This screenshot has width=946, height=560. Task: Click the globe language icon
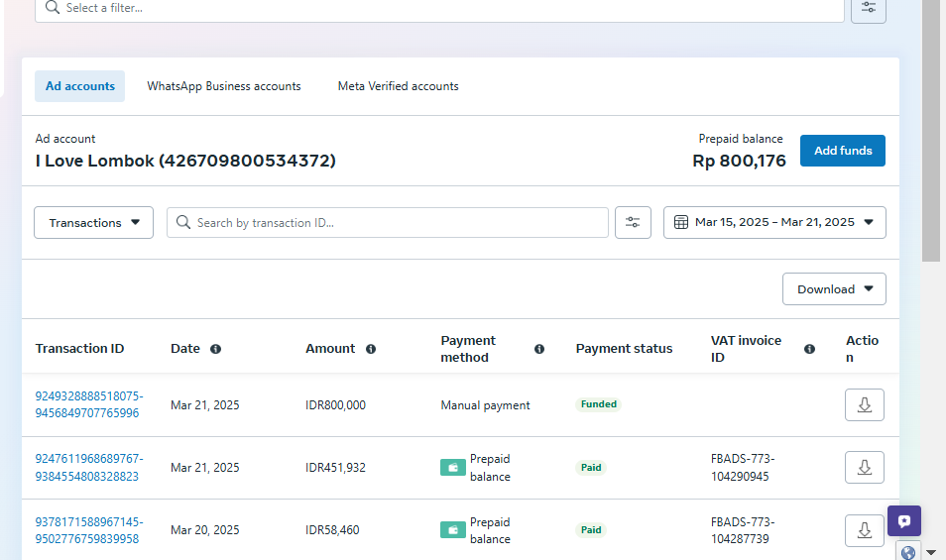(907, 551)
